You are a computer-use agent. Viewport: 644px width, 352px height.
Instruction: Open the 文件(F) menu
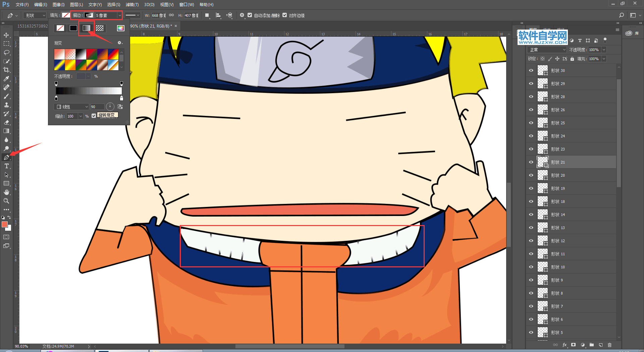click(x=22, y=5)
